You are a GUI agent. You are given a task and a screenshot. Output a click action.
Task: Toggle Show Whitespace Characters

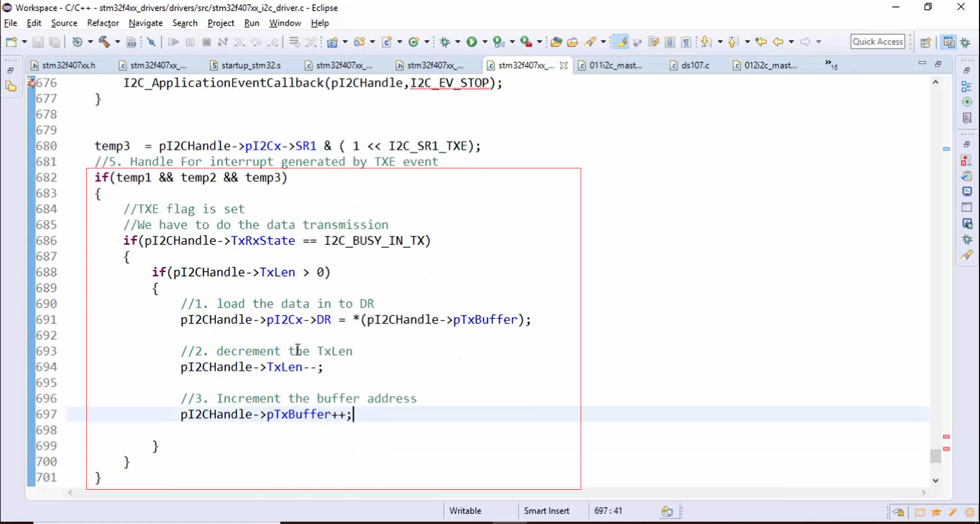tap(686, 42)
